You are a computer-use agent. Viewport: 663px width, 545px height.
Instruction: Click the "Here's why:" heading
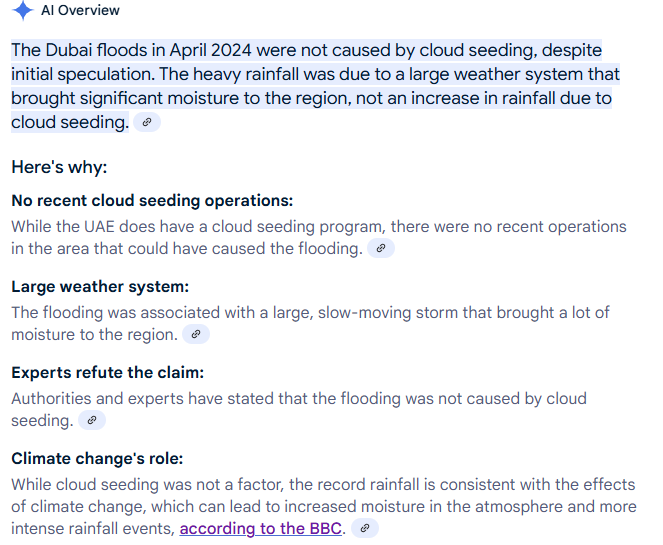coord(59,167)
